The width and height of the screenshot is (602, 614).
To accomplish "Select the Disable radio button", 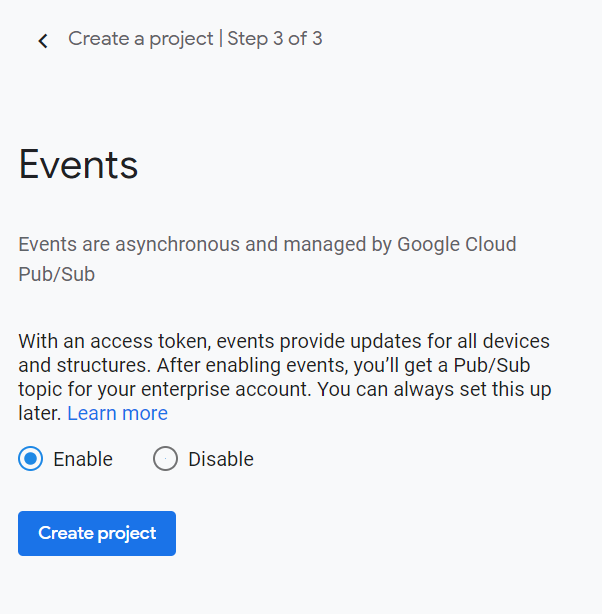I will (165, 459).
